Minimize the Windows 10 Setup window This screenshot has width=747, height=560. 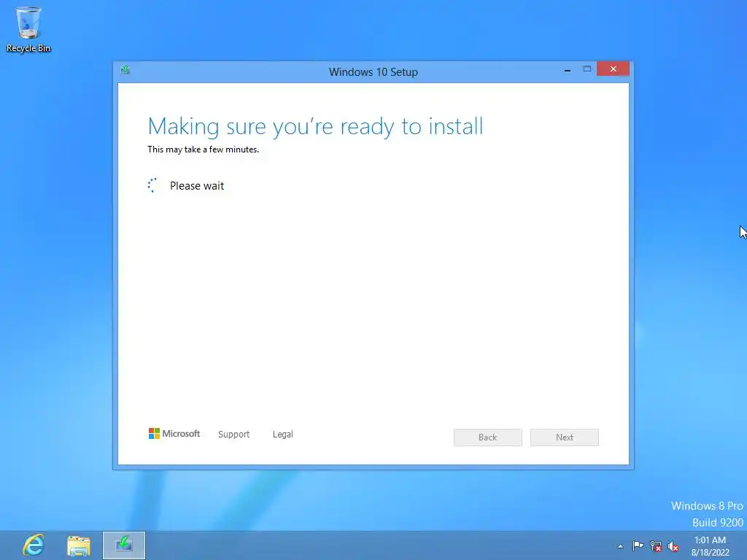[x=568, y=69]
